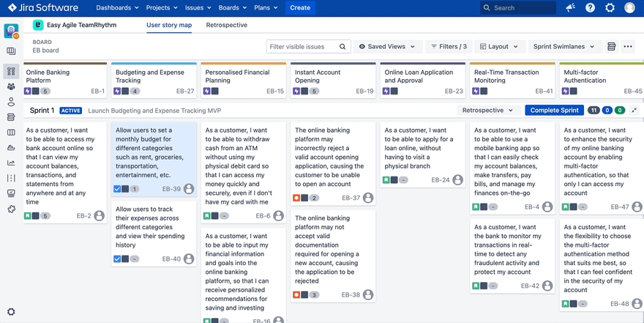Click the blue 0 in-progress count badge
The height and width of the screenshot is (323, 644).
click(607, 110)
